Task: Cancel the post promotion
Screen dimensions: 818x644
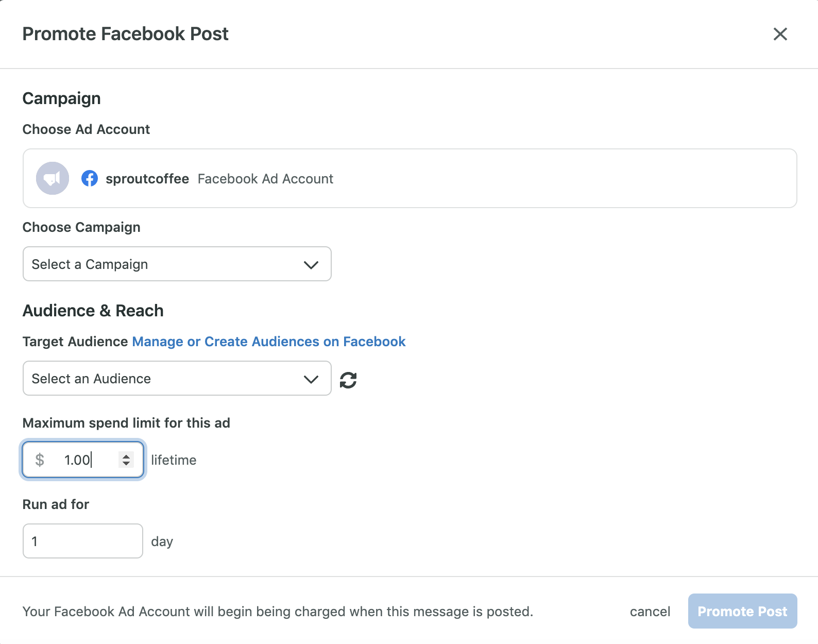Action: click(650, 612)
